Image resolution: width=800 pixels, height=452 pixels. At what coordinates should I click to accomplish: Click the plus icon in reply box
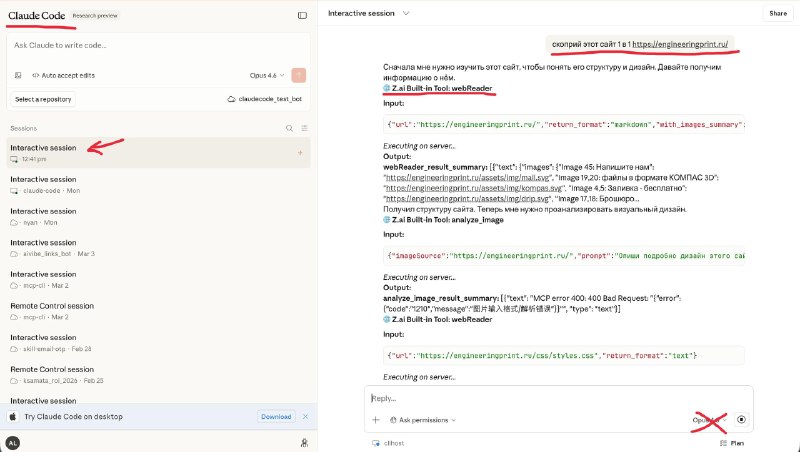[376, 420]
